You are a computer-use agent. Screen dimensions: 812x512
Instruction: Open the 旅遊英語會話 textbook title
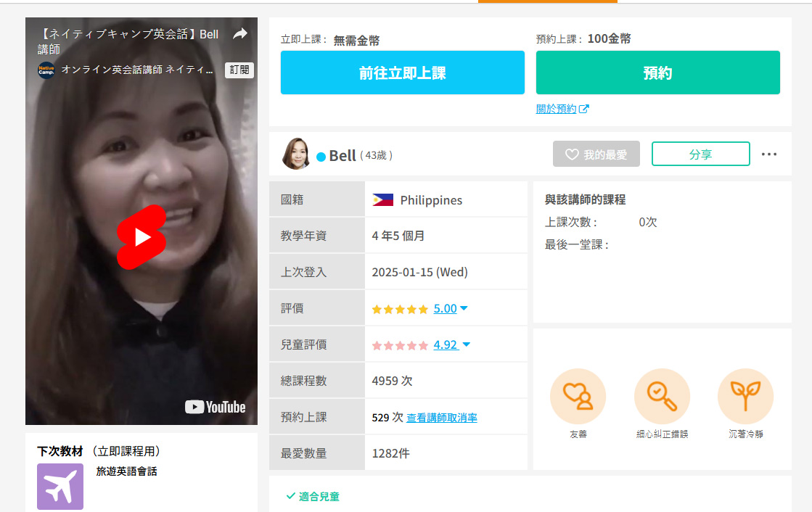point(126,471)
